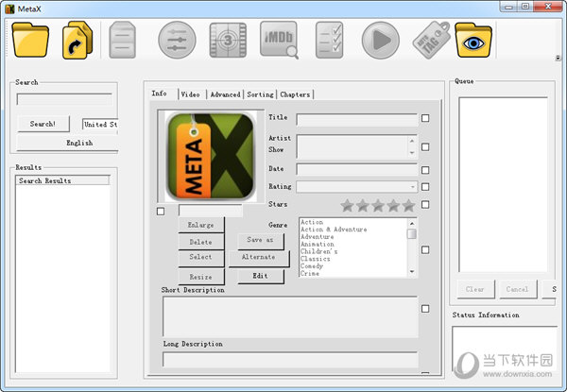Image resolution: width=567 pixels, height=392 pixels.
Task: Click the checklist toolbar icon
Action: coord(329,40)
